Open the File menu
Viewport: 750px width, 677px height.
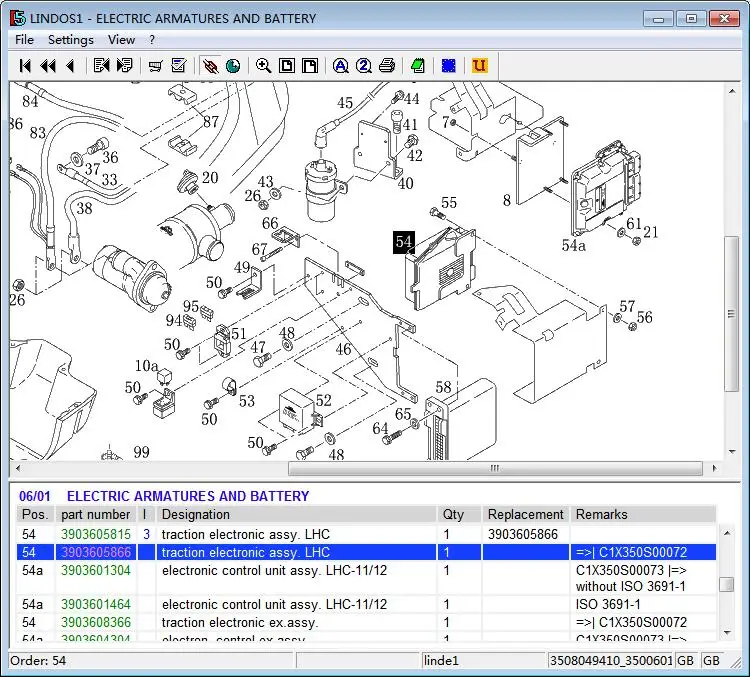[x=24, y=40]
